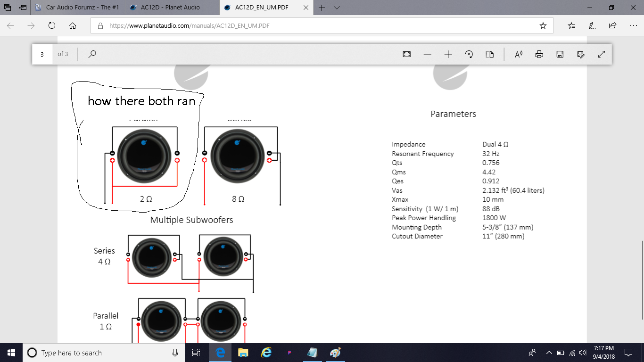Click the PDF page number field
The height and width of the screenshot is (362, 644).
pos(42,54)
